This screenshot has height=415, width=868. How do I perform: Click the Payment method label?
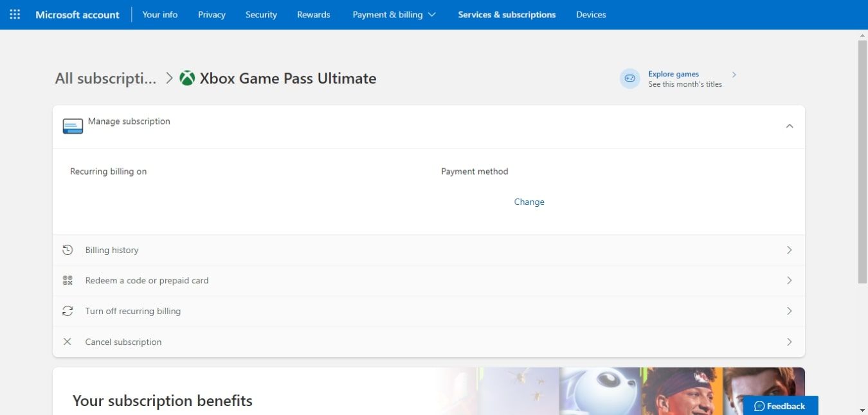pyautogui.click(x=475, y=172)
